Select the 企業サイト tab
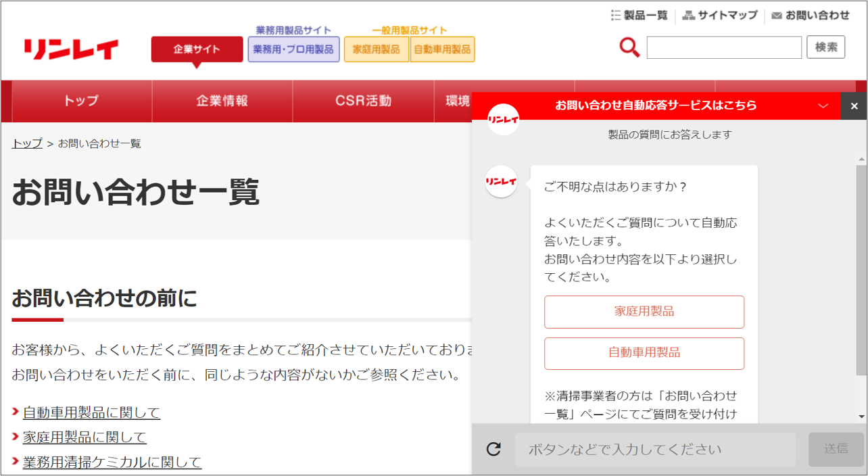868x476 pixels. point(197,49)
